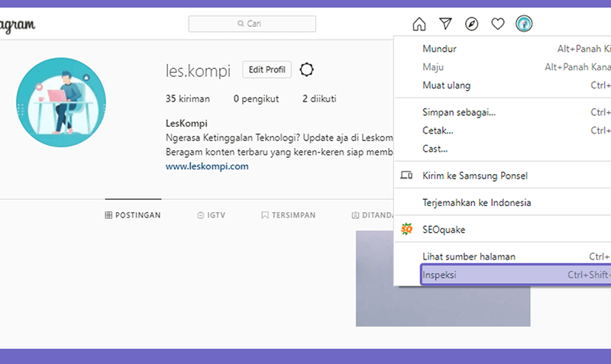Screen dimensions: 611x364
Task: Focus the Cari search field
Action: [252, 24]
